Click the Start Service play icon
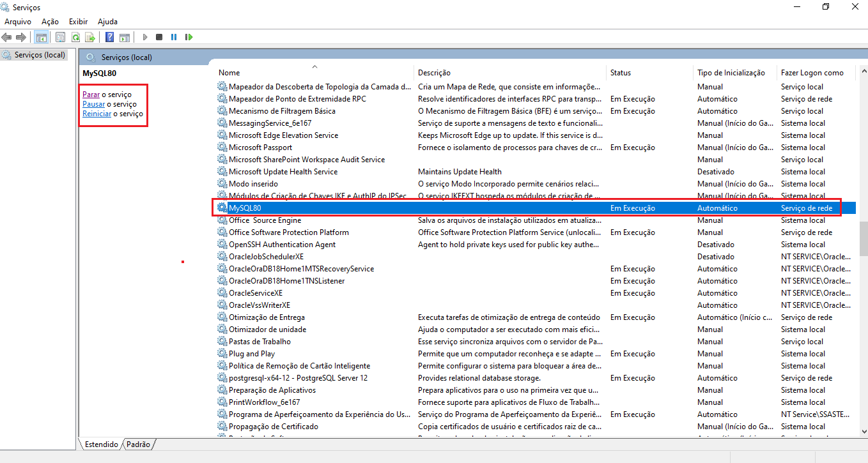 point(145,37)
